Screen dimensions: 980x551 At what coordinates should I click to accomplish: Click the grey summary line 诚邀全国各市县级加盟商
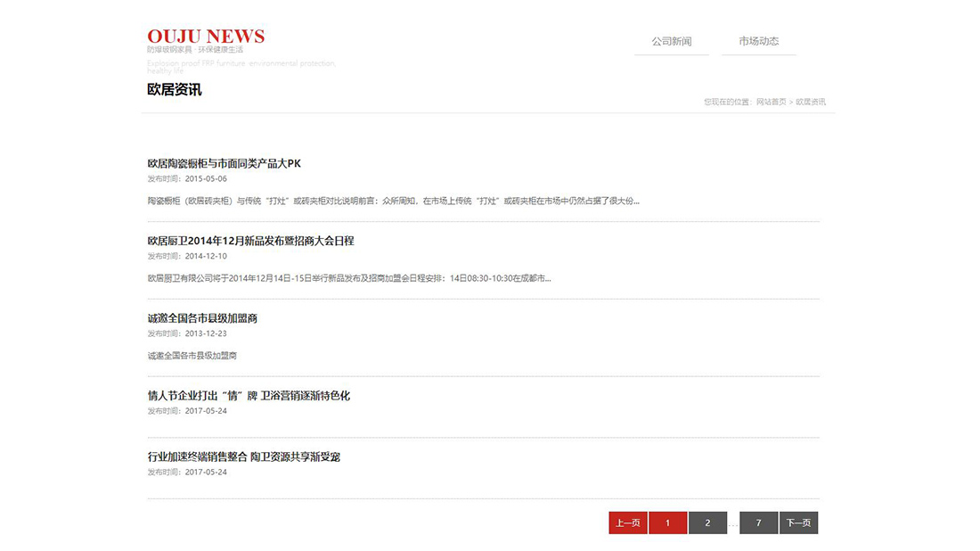(192, 356)
